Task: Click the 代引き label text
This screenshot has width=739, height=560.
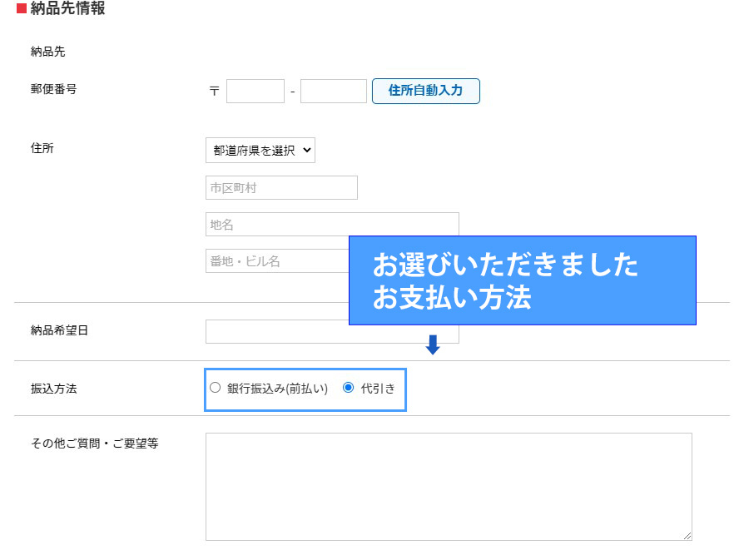Action: (378, 389)
